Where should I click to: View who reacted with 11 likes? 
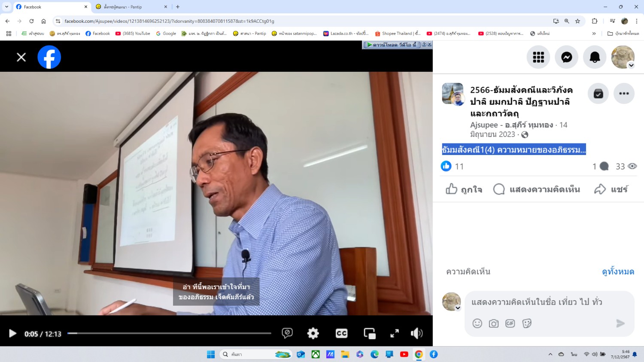pyautogui.click(x=453, y=166)
